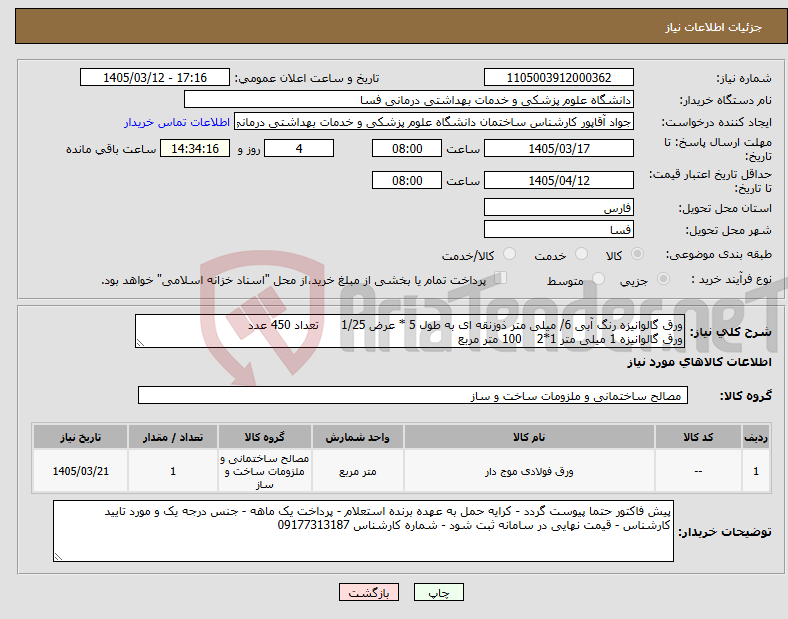Click the need date cell 1405/03/21

pyautogui.click(x=80, y=471)
